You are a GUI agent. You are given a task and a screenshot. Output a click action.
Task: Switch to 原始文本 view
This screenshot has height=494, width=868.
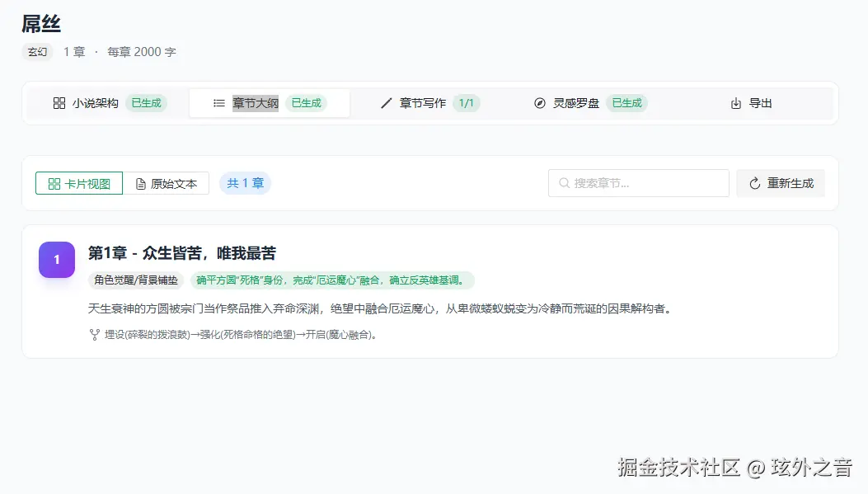tap(167, 183)
